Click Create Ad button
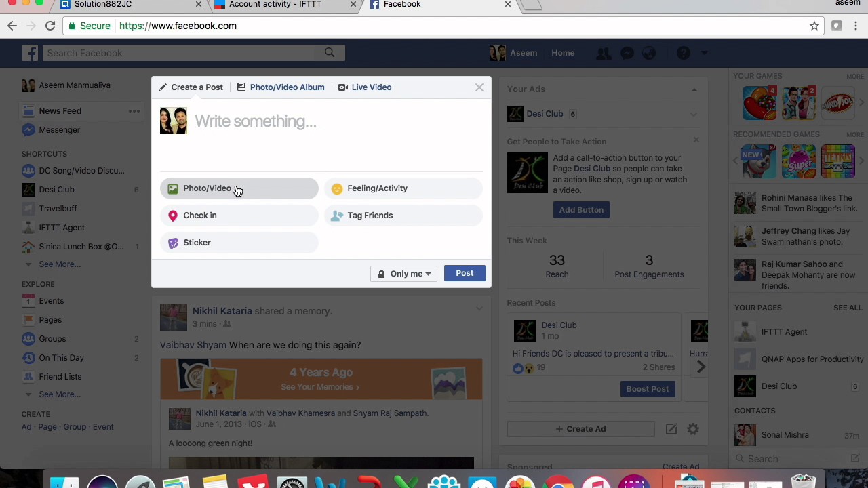This screenshot has width=868, height=488. (x=581, y=429)
